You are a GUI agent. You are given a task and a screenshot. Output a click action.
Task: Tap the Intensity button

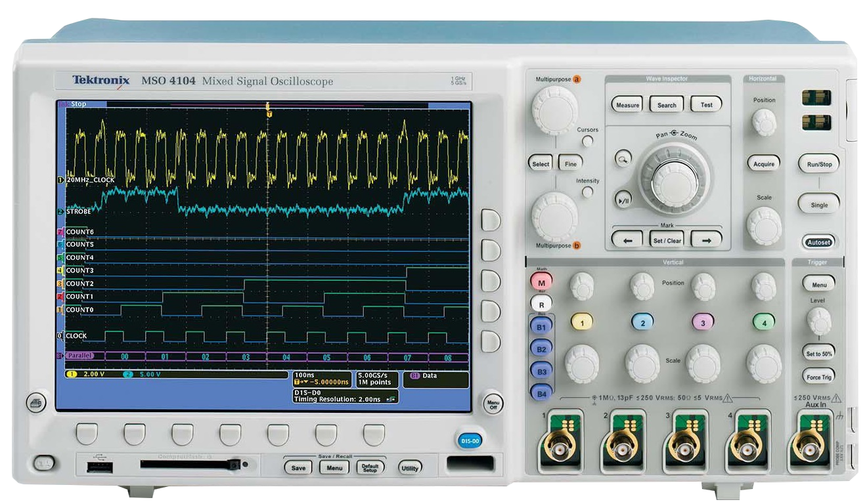(588, 192)
